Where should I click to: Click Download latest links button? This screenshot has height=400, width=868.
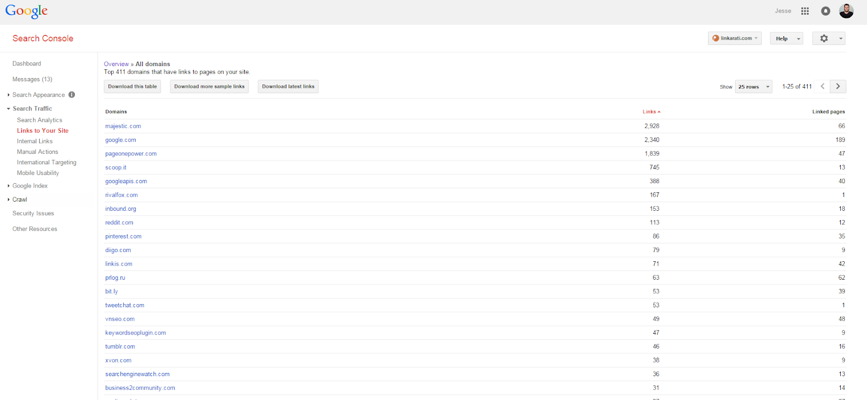point(288,87)
